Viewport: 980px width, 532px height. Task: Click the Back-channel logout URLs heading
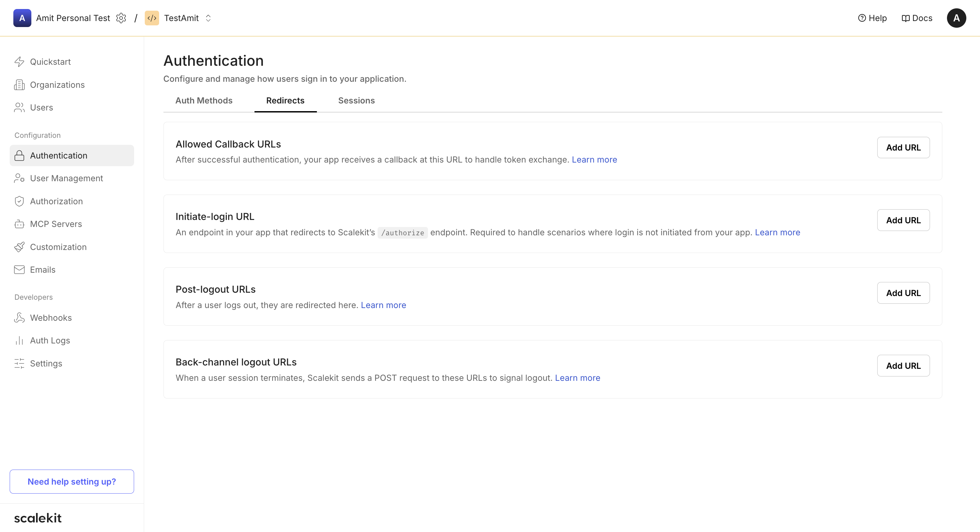236,362
